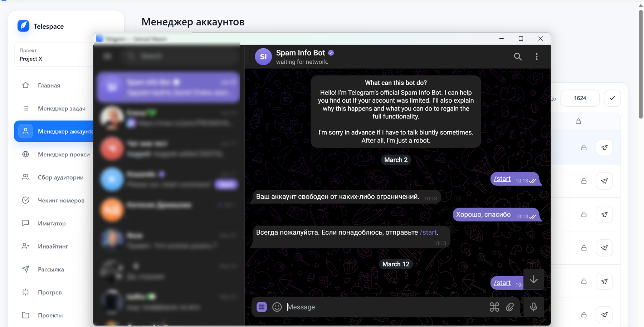The width and height of the screenshot is (644, 327).
Task: Open the Рассылка section
Action: pos(51,269)
